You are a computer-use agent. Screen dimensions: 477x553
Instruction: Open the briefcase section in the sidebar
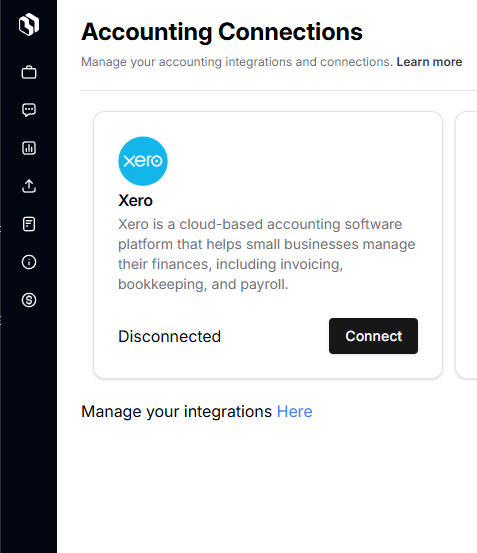(x=29, y=72)
